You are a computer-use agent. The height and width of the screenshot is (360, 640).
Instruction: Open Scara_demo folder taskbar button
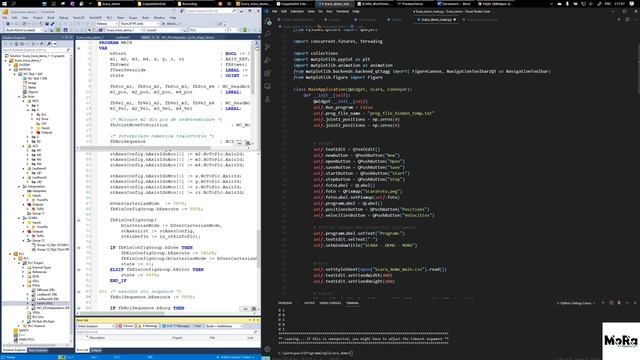click(116, 4)
